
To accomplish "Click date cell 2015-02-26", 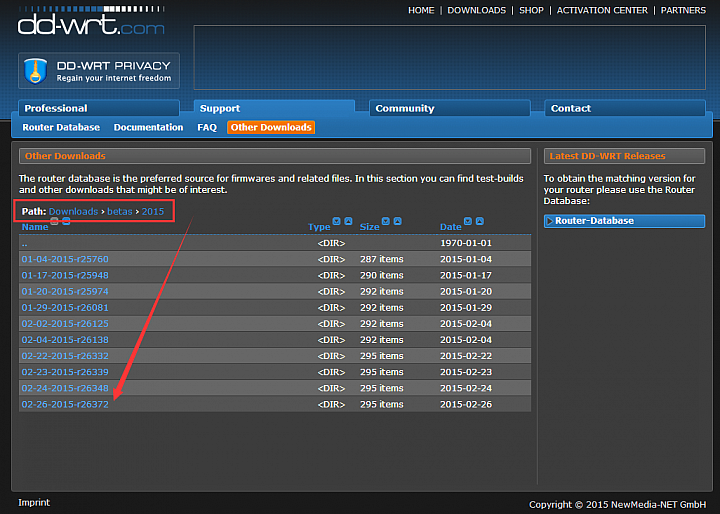I will (466, 404).
